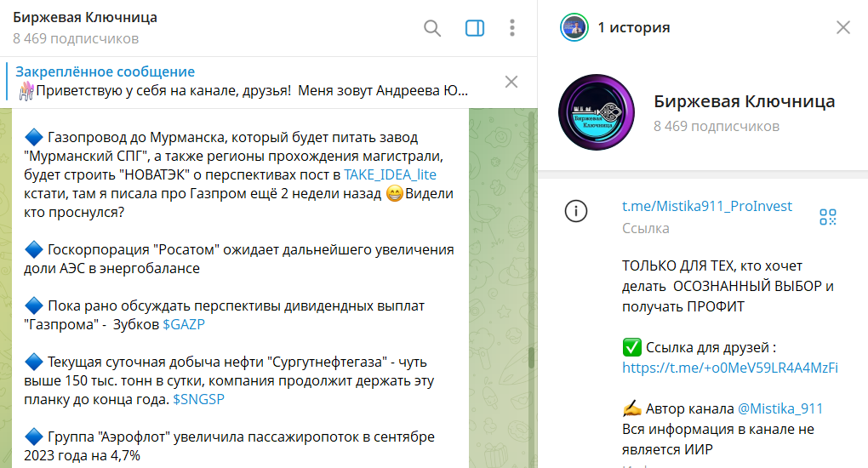868x468 pixels.
Task: Dismiss the pinned message banner
Action: coord(511,82)
